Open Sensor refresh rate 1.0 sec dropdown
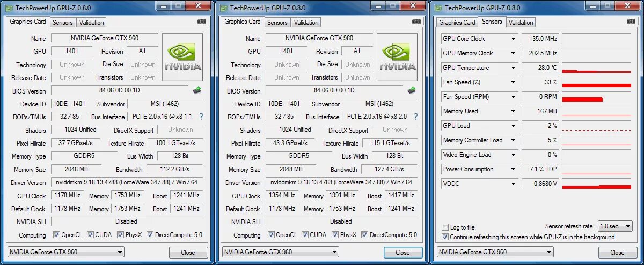 click(x=615, y=226)
